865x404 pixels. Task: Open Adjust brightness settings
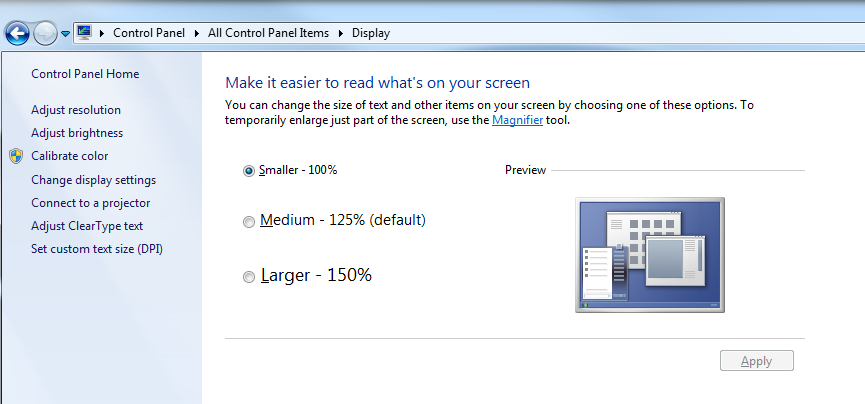coord(77,133)
